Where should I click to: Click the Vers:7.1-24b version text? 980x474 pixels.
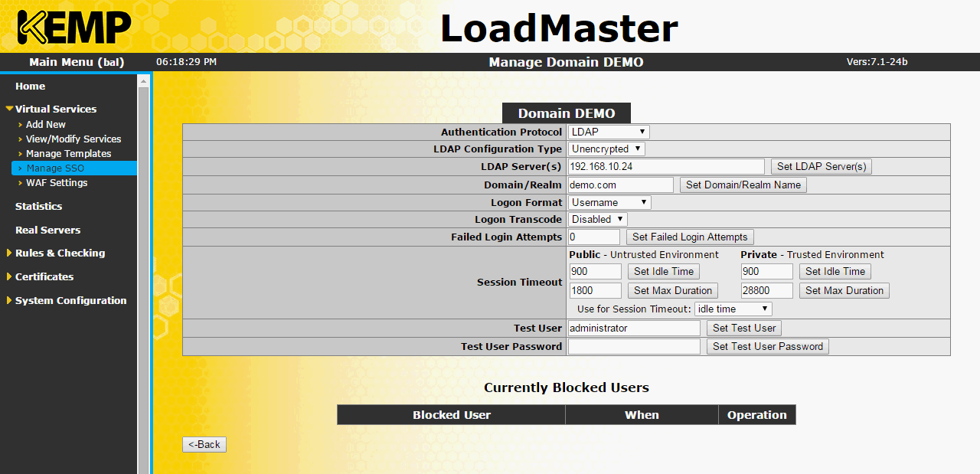877,62
